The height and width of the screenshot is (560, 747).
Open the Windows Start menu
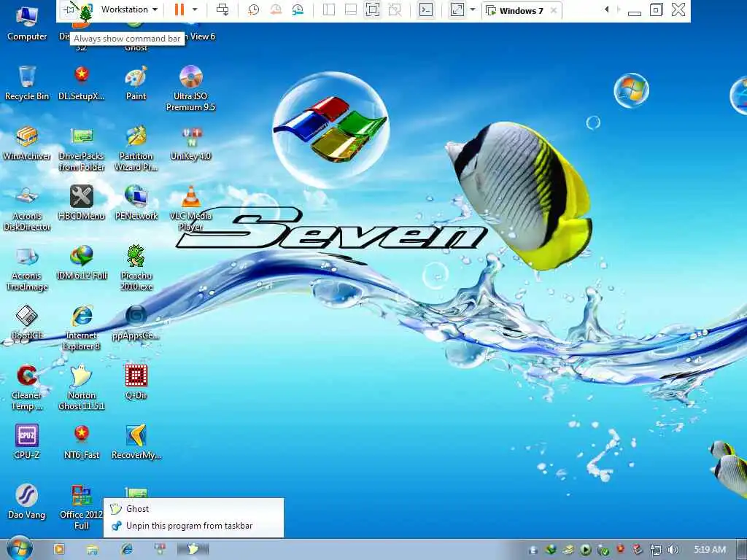(x=20, y=548)
